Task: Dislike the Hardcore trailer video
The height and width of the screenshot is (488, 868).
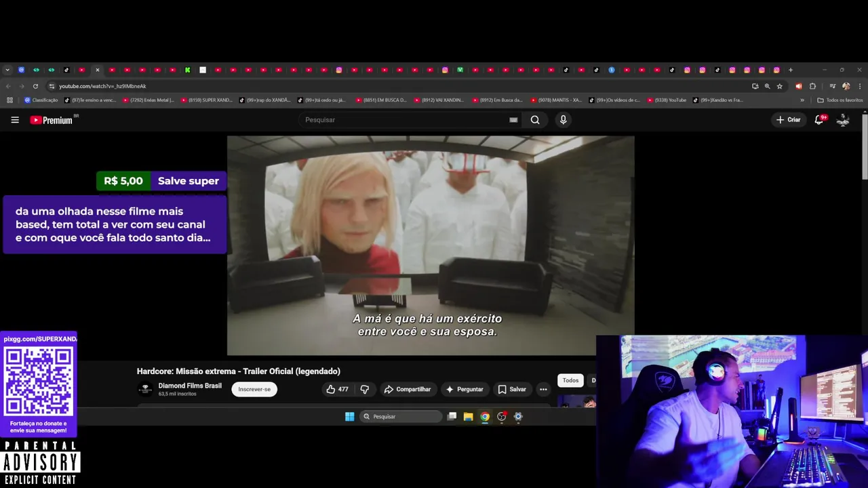Action: (x=365, y=389)
